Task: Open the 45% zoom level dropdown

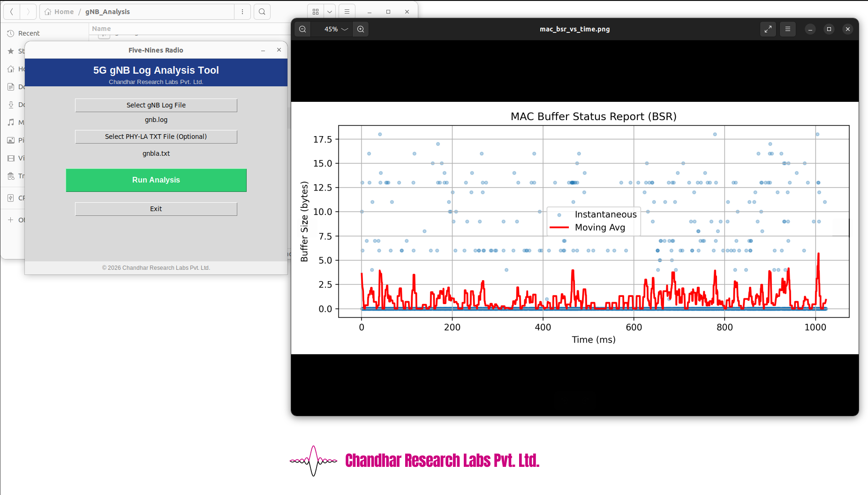Action: pos(336,29)
